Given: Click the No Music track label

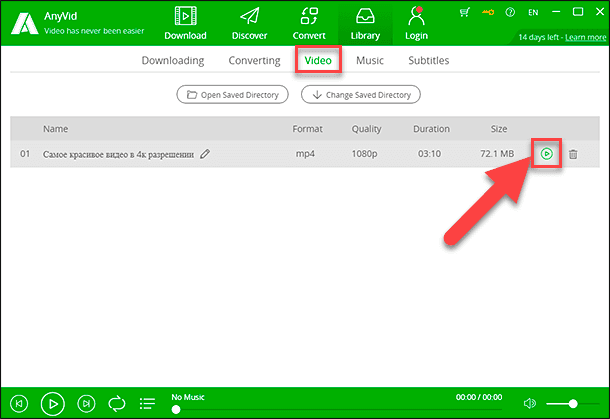Looking at the screenshot, I should pyautogui.click(x=188, y=397).
